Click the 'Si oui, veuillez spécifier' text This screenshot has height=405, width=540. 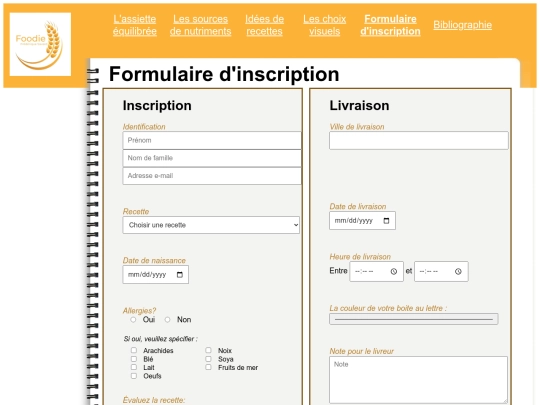tap(160, 339)
